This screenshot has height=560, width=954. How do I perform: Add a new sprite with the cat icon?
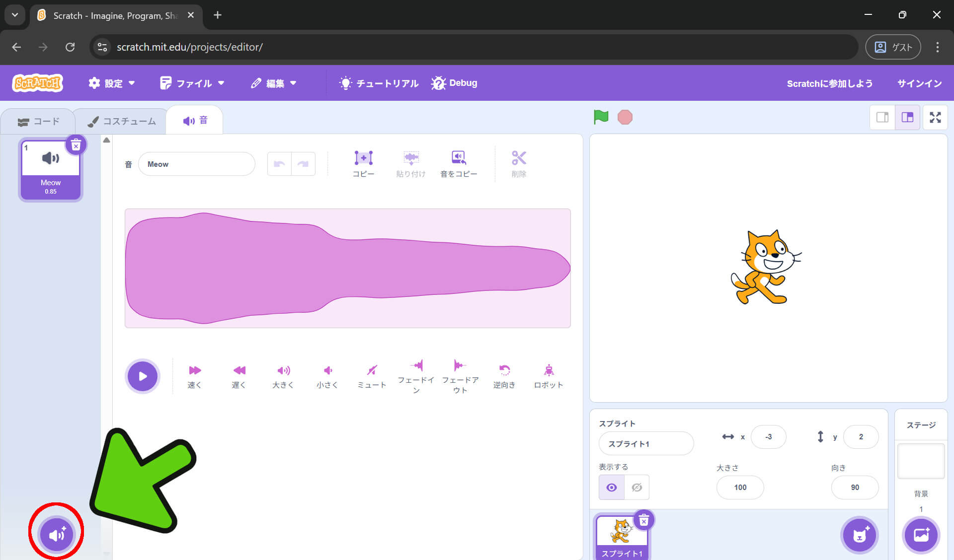[x=859, y=535]
